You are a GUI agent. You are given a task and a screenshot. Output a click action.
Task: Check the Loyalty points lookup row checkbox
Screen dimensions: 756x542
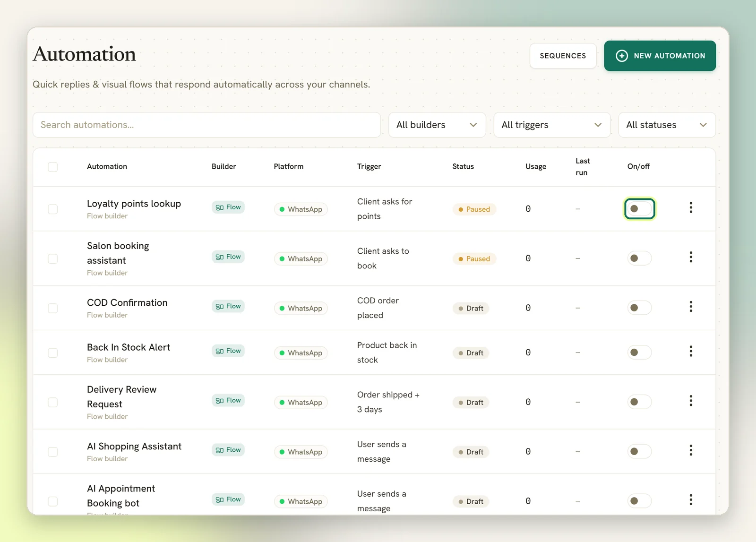(53, 209)
